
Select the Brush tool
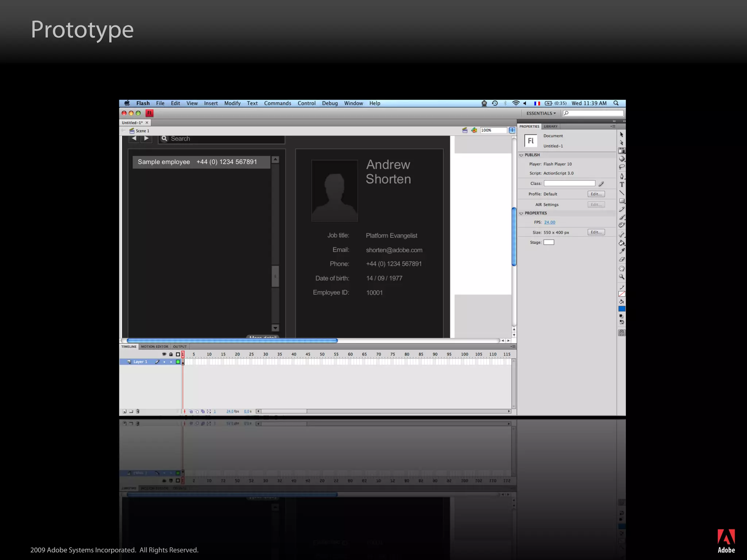click(622, 217)
